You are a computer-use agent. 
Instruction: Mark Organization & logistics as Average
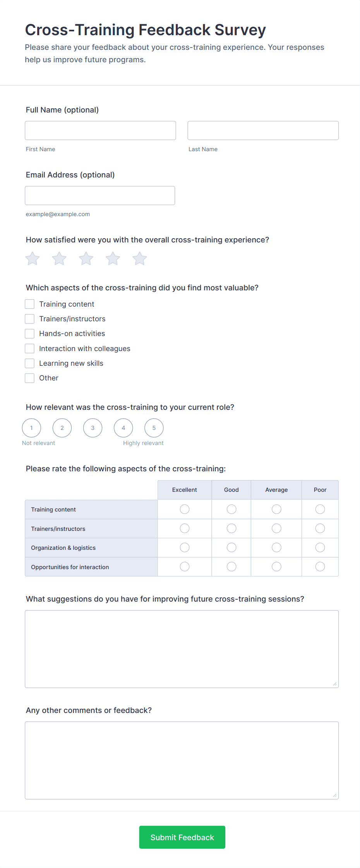pyautogui.click(x=276, y=547)
